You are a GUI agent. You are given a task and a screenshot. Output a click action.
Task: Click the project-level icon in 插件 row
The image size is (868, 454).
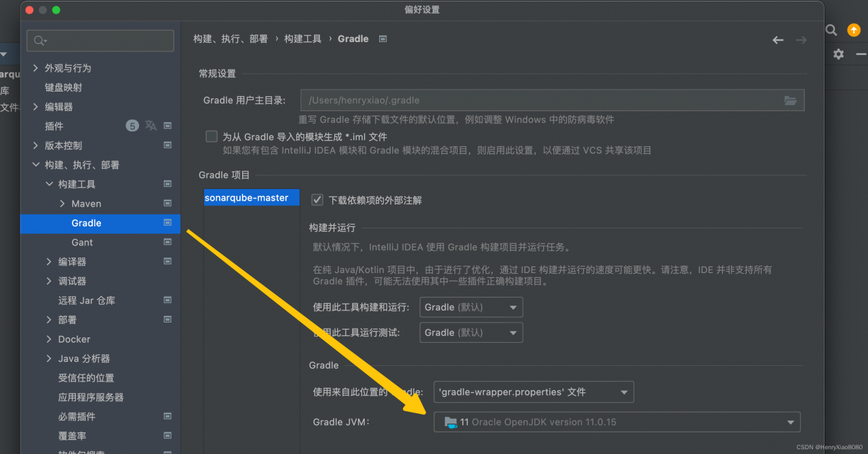coord(167,126)
